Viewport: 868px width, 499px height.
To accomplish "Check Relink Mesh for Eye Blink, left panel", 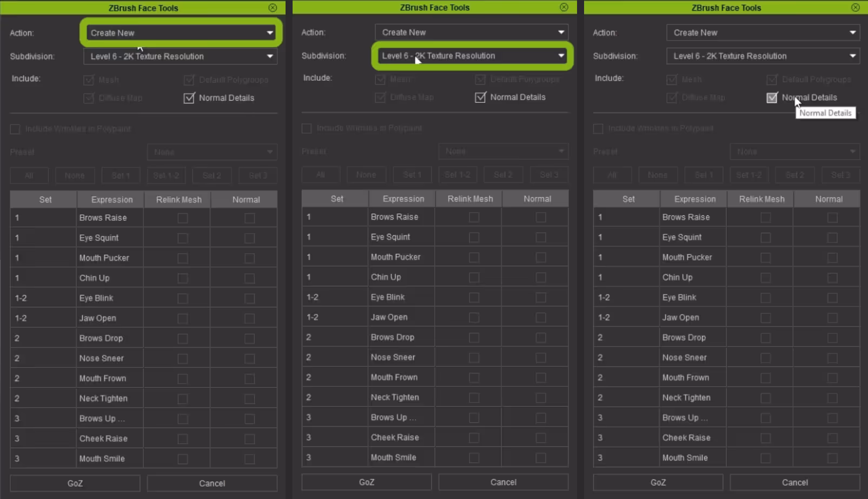I will coord(183,298).
